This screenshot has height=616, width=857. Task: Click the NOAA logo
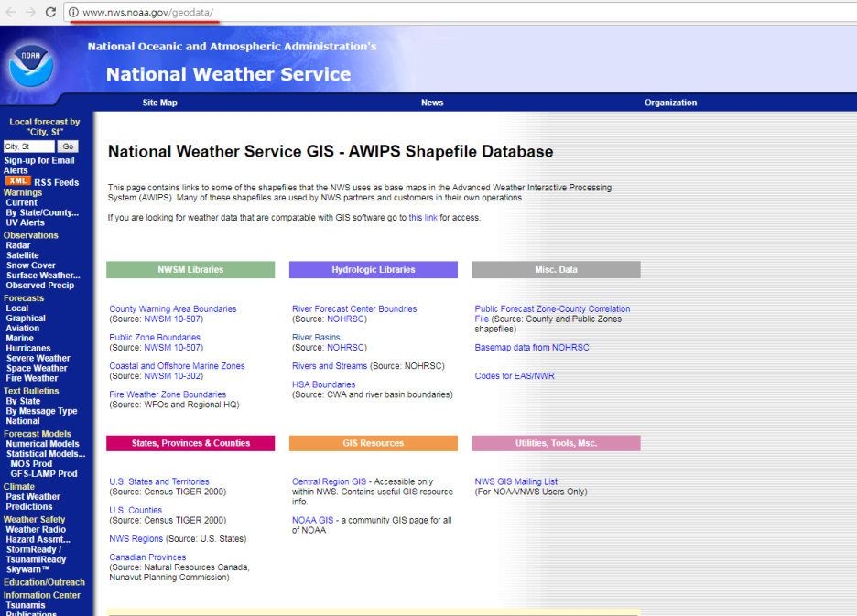30,66
